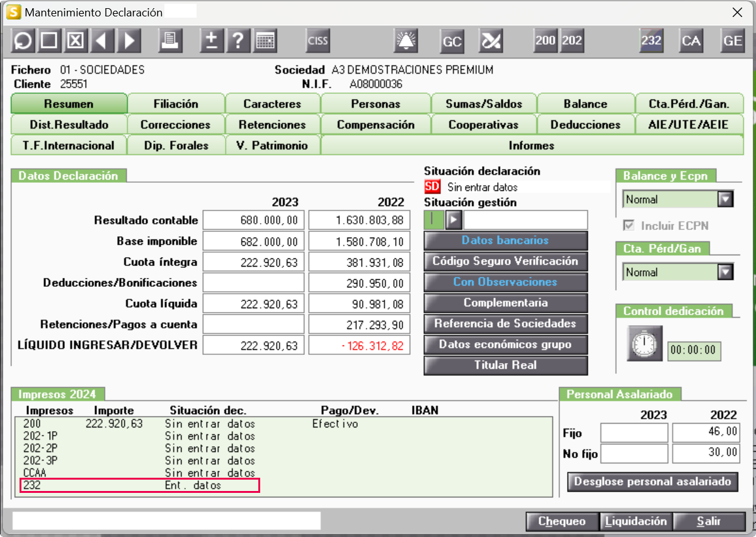Toggle the Incluir ECPN checkbox
The height and width of the screenshot is (537, 756).
628,225
